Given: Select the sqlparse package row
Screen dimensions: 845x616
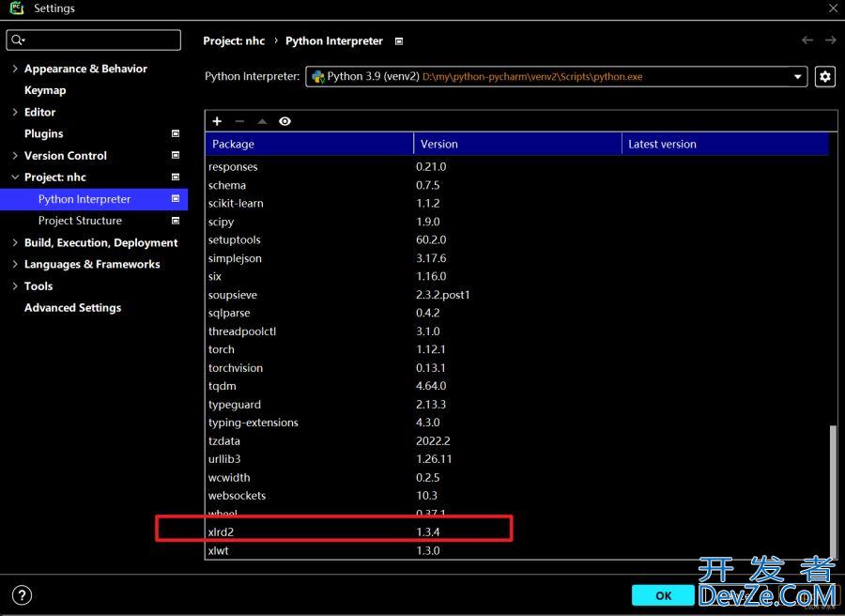Looking at the screenshot, I should click(x=517, y=313).
